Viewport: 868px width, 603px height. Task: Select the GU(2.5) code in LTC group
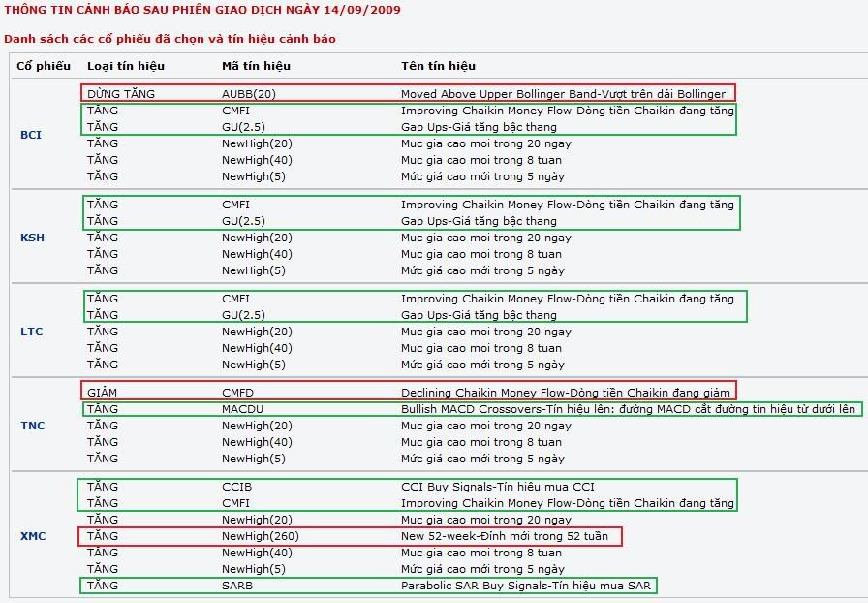pyautogui.click(x=243, y=315)
